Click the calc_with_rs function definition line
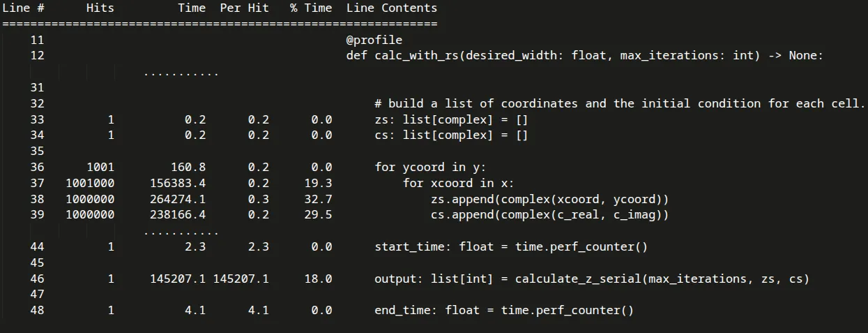 [x=585, y=55]
